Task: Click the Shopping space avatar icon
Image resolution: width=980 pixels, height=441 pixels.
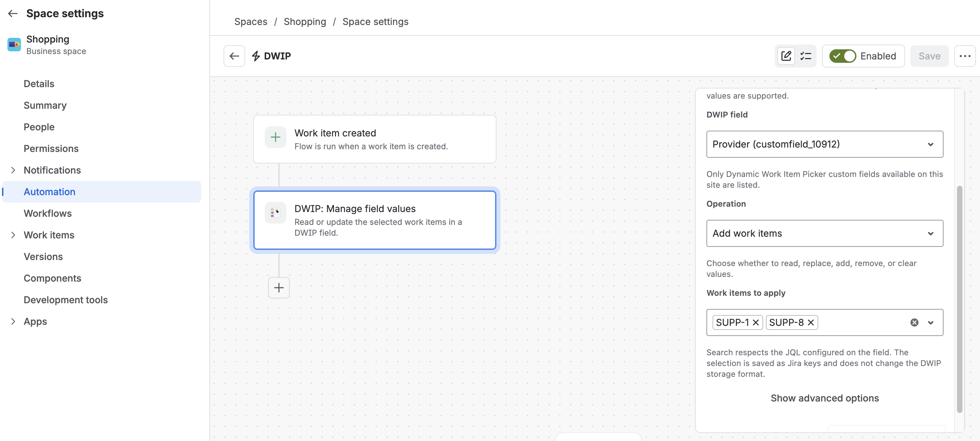Action: [x=15, y=45]
